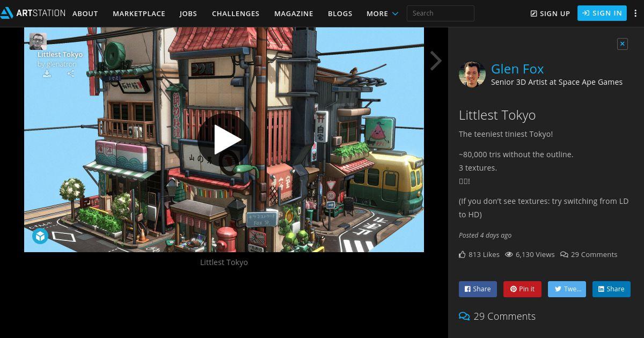Click the Posted 4 days ago text

point(485,235)
